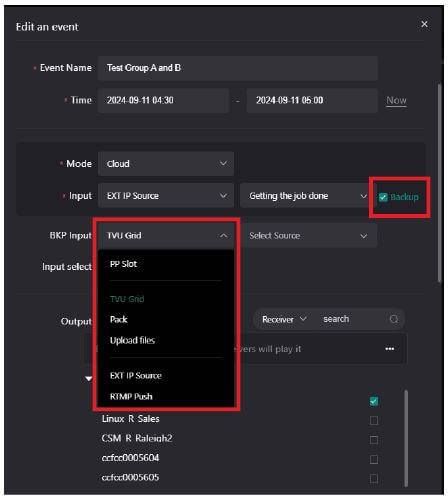Open the Mode dropdown showing Cloud
Screen dimensions: 448x498
(x=166, y=164)
